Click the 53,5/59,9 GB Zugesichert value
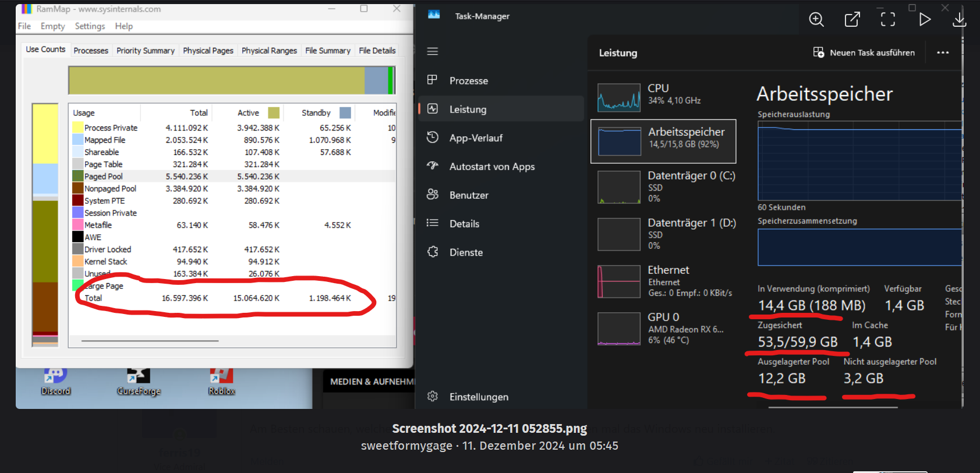This screenshot has height=473, width=980. (797, 342)
